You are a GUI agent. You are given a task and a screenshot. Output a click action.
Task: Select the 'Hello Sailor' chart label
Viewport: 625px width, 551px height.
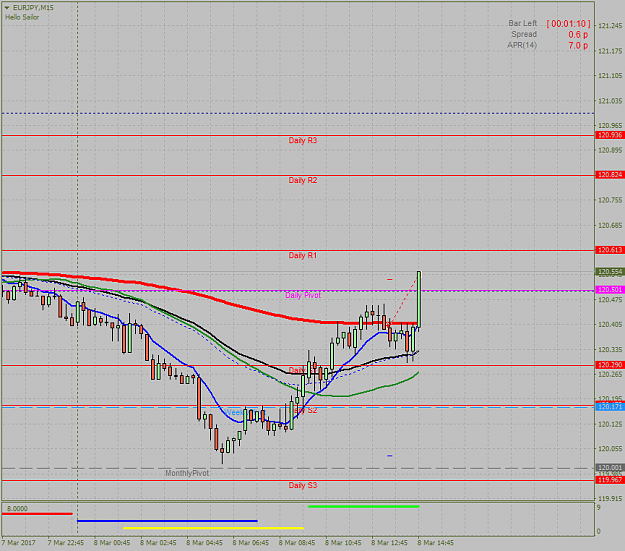point(22,17)
